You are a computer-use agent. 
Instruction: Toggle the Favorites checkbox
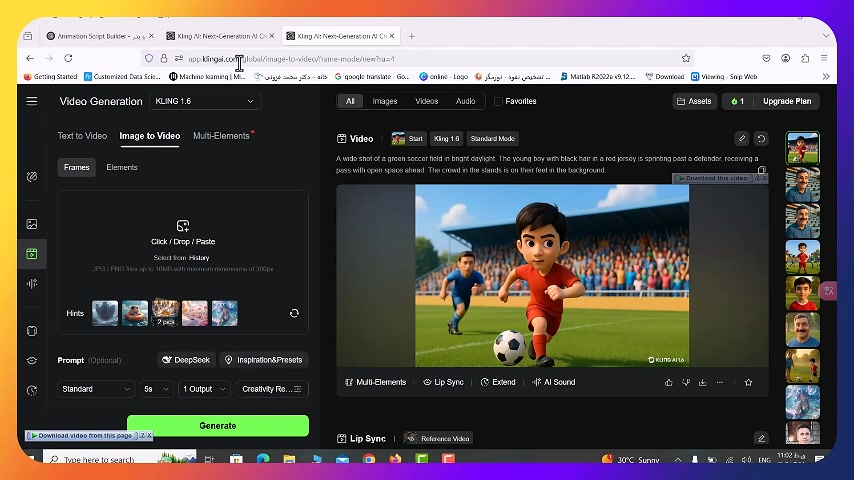[x=498, y=101]
